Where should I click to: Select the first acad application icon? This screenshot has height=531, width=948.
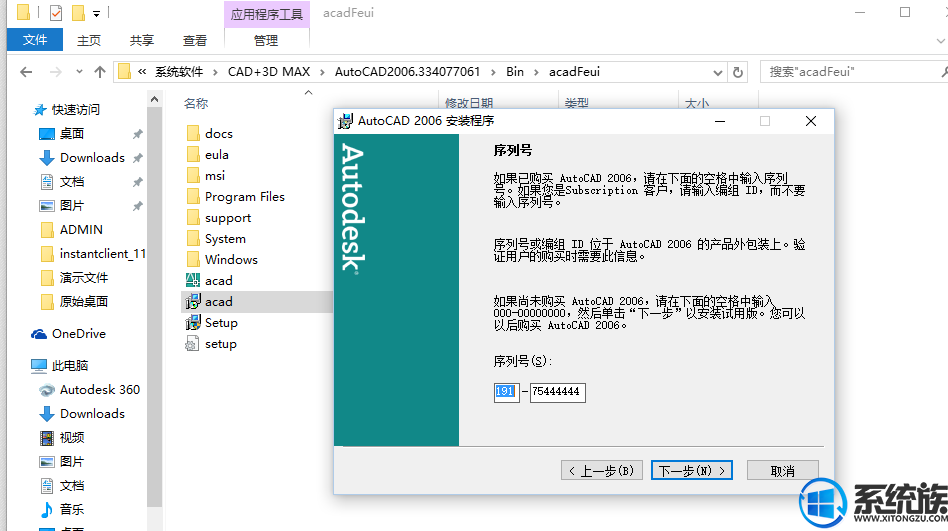click(x=193, y=280)
